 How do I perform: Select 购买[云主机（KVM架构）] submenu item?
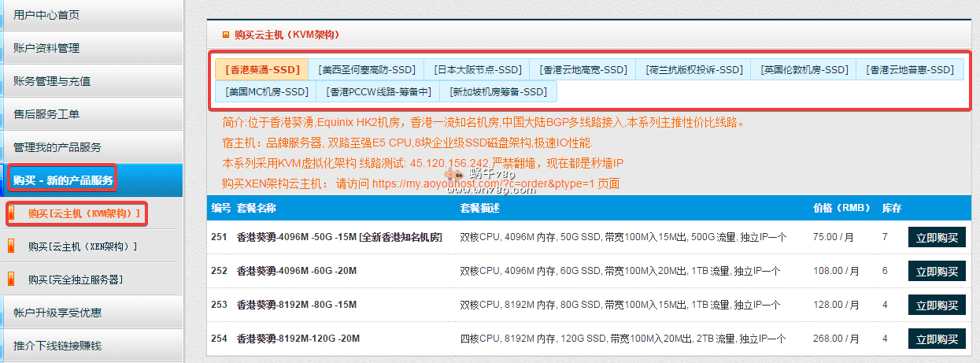(x=83, y=213)
